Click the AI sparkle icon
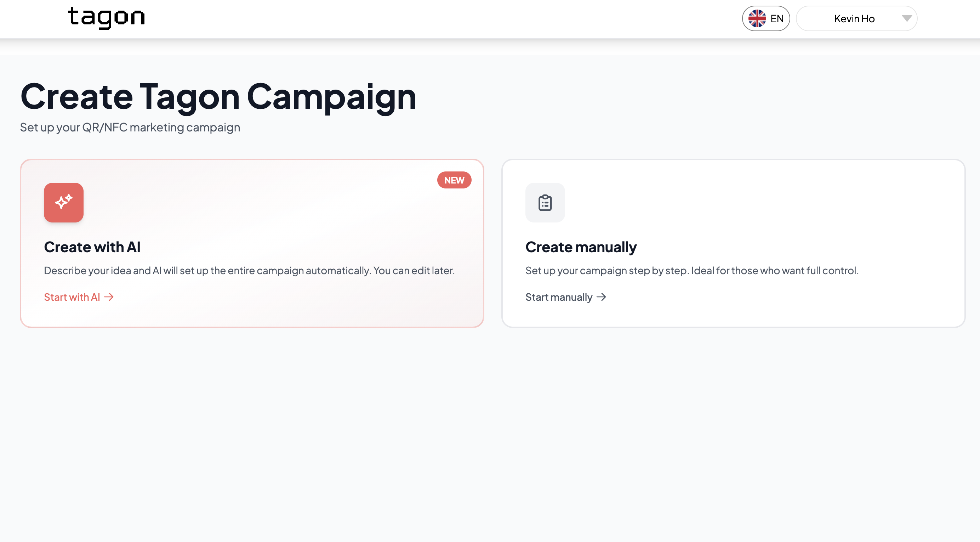This screenshot has width=980, height=542. [x=63, y=203]
